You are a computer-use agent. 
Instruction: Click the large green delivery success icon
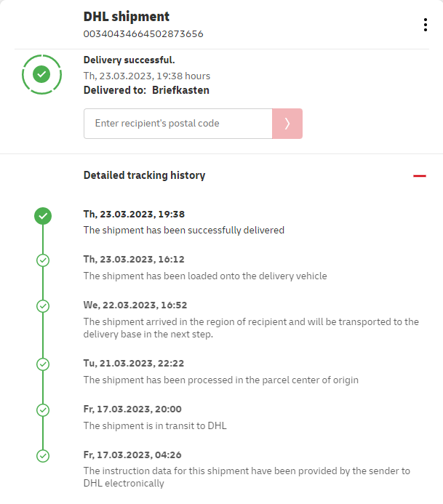click(42, 73)
